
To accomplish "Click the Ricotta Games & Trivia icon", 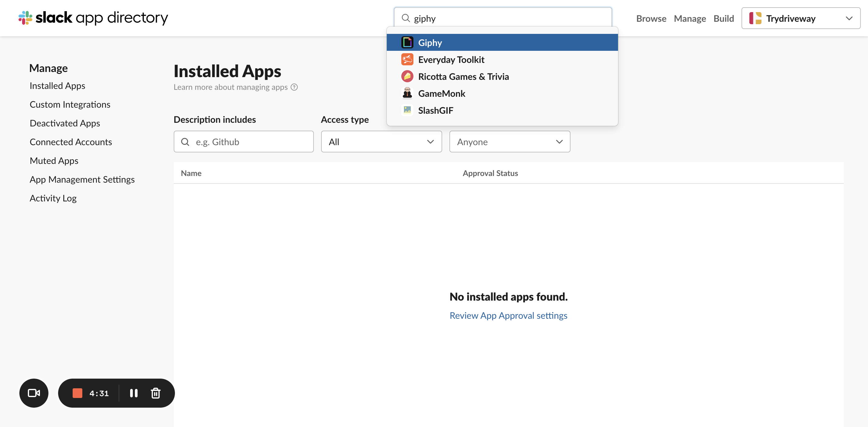I will point(407,77).
